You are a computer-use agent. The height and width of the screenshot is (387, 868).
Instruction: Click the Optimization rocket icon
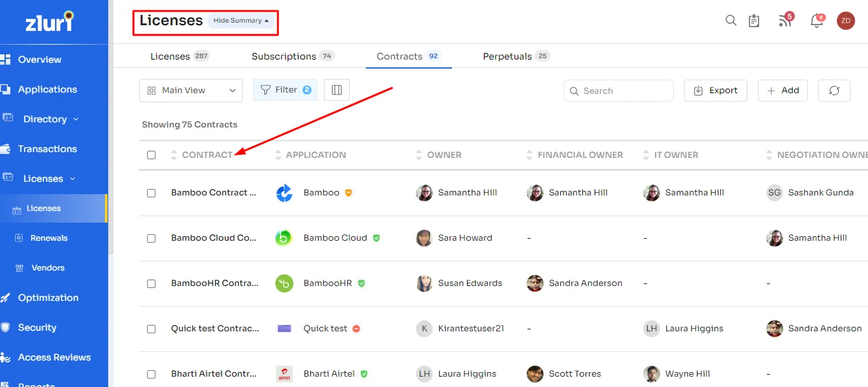[5, 298]
